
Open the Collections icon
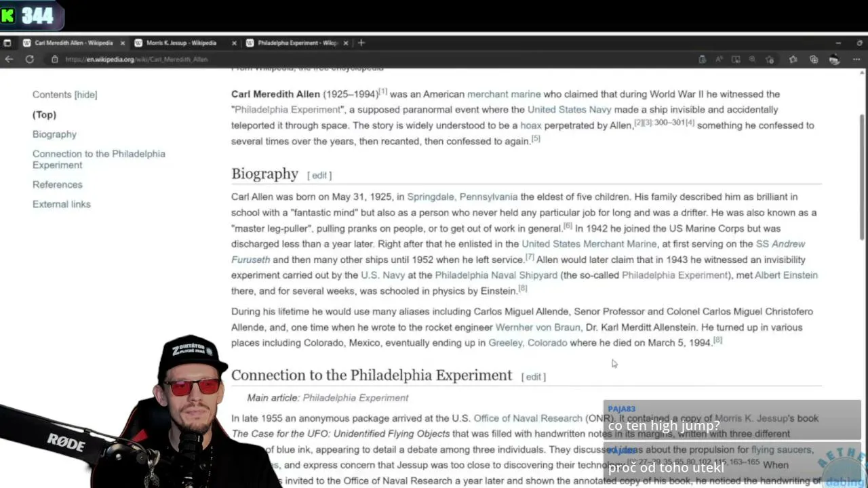click(814, 60)
